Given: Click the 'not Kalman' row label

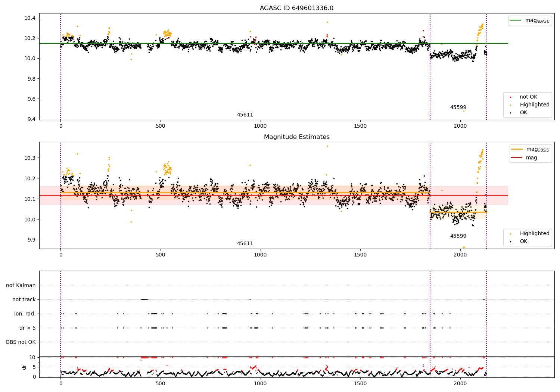Looking at the screenshot, I should 21,286.
